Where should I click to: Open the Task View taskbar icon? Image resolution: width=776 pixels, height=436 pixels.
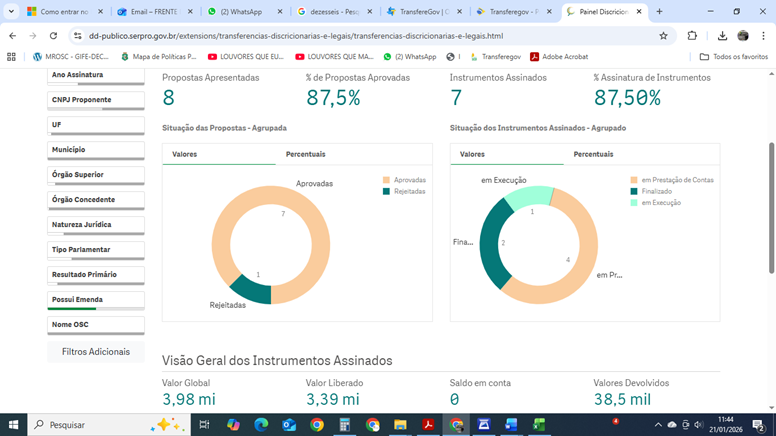point(204,425)
